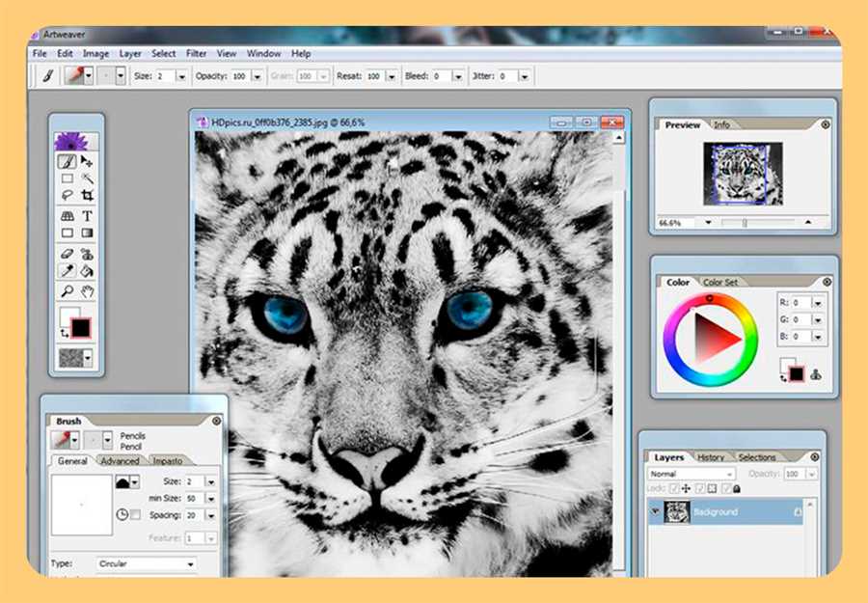Select the rectangular Selection tool
The width and height of the screenshot is (868, 603).
(67, 178)
